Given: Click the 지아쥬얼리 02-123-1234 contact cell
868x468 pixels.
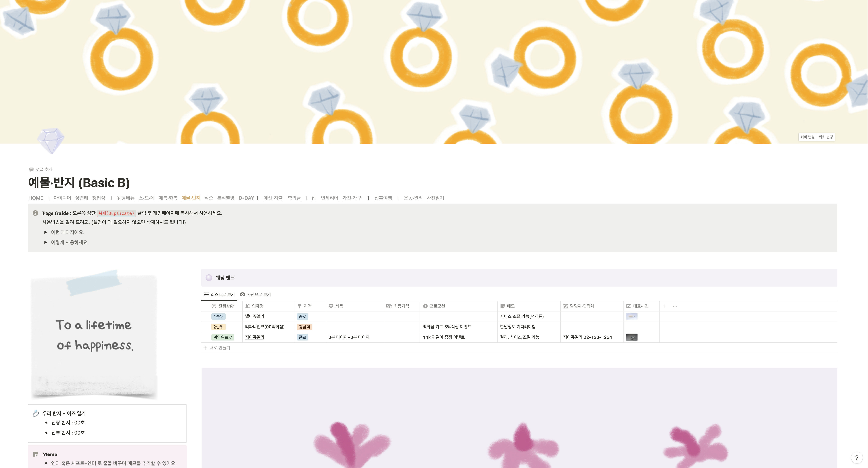Looking at the screenshot, I should pyautogui.click(x=592, y=337).
